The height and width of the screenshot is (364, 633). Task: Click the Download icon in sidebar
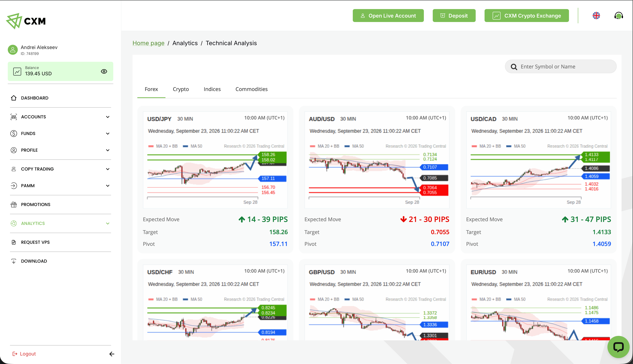pyautogui.click(x=14, y=261)
